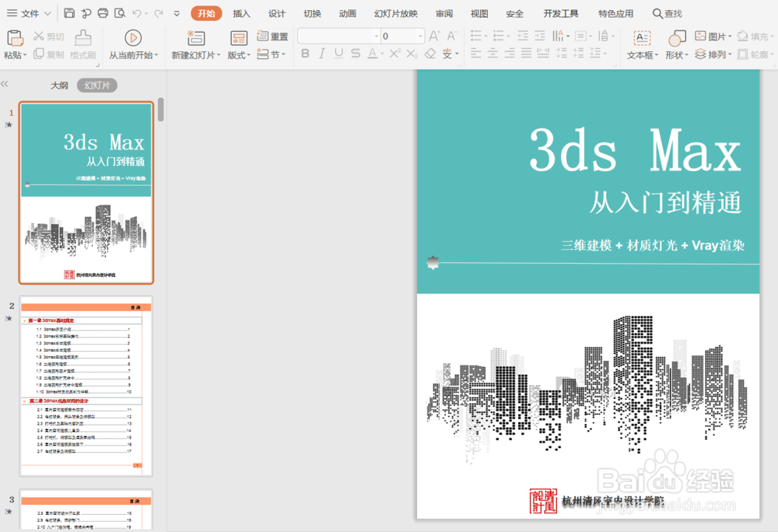Click the font color A button

pyautogui.click(x=373, y=54)
